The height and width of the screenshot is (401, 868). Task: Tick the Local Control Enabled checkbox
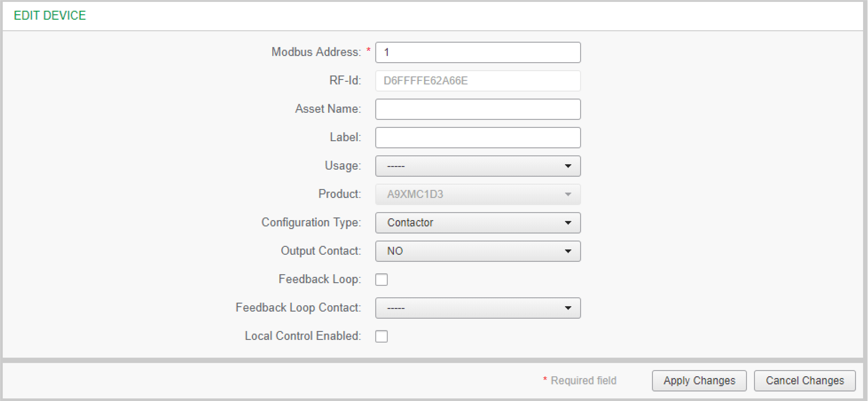382,336
